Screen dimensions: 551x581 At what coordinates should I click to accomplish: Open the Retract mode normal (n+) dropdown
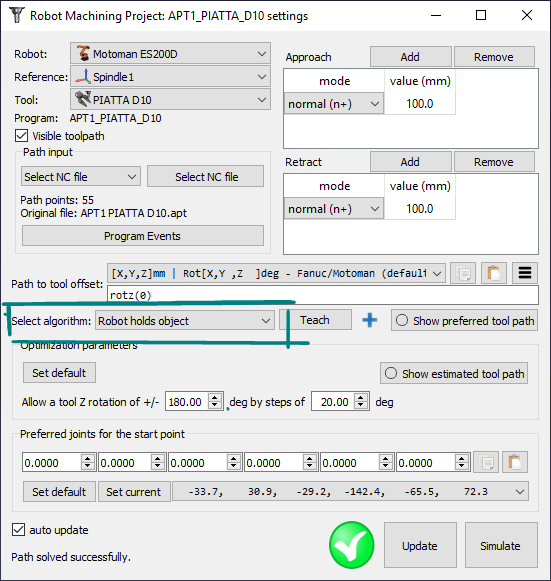click(334, 209)
